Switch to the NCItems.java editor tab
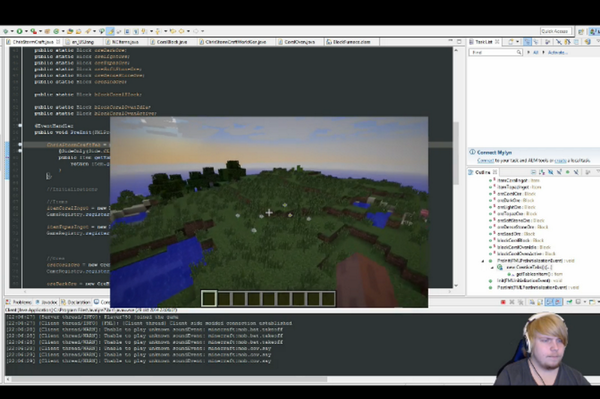The height and width of the screenshot is (399, 600). click(125, 42)
